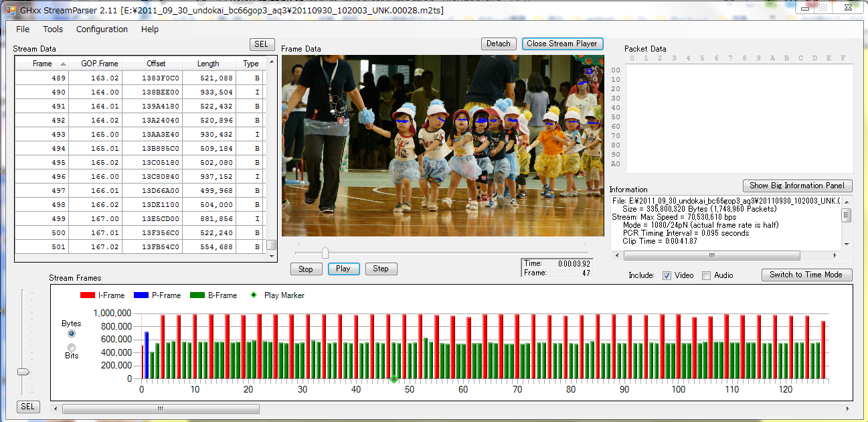Click the Frame column sort arrow
868x422 pixels.
[64, 64]
